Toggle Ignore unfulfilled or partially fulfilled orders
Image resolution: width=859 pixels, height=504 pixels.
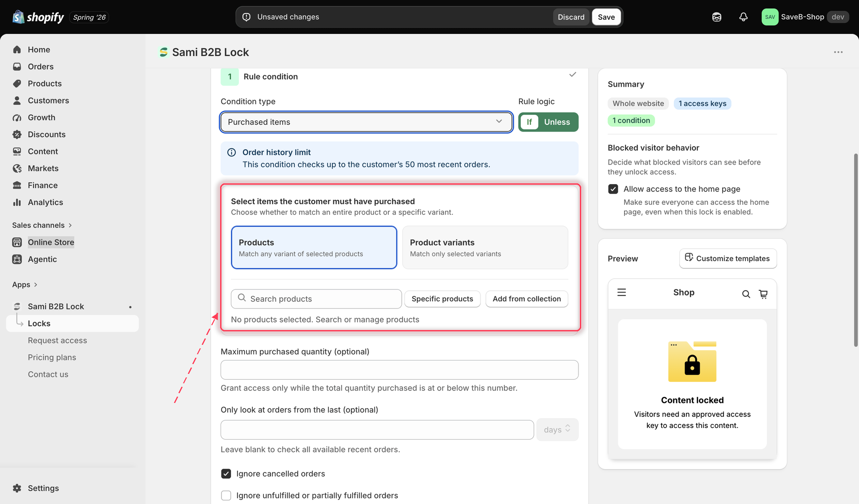pos(226,496)
